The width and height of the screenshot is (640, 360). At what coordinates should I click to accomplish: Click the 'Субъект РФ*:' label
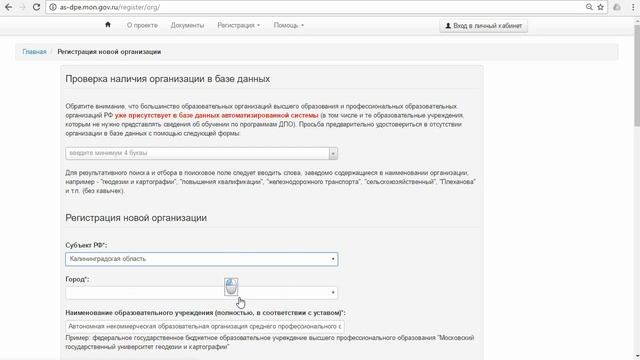[x=86, y=245]
